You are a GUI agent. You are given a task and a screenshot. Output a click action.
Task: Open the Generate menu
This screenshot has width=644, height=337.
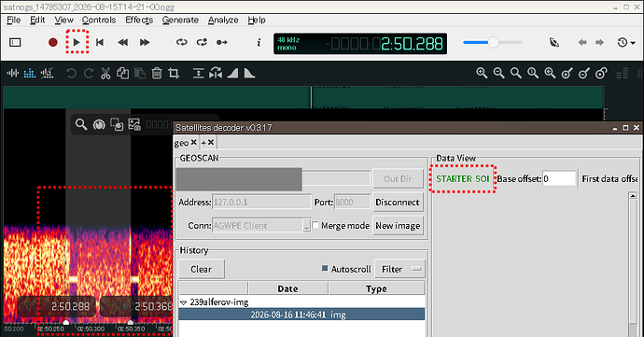coord(180,21)
